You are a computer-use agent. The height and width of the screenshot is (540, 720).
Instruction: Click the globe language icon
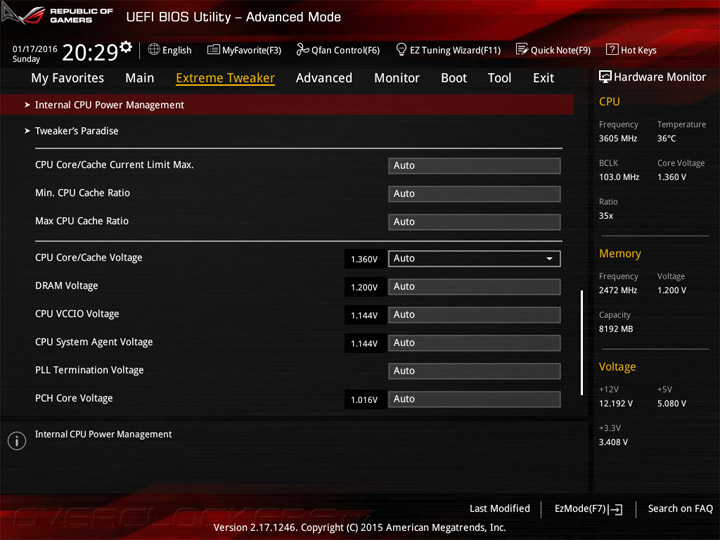pos(154,49)
